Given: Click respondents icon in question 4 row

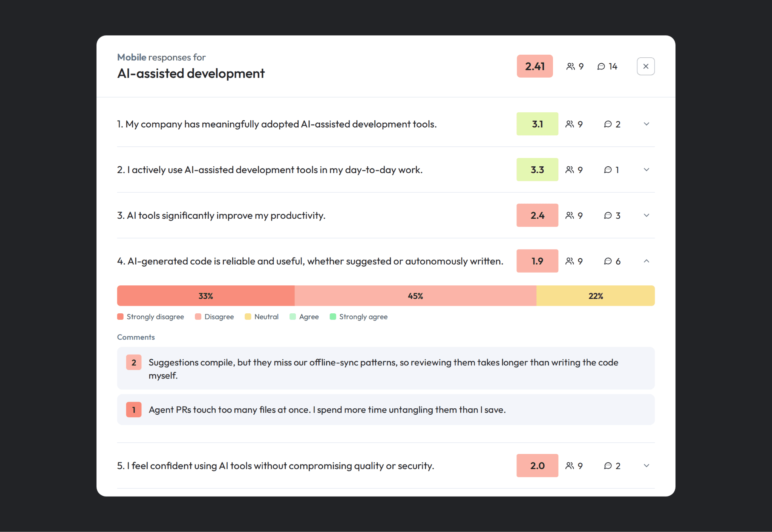Looking at the screenshot, I should [570, 261].
